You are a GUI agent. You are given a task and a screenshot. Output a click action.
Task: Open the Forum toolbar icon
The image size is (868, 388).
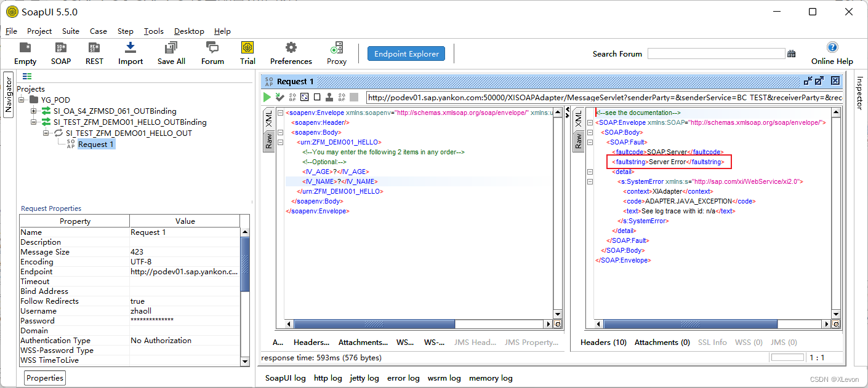point(212,48)
